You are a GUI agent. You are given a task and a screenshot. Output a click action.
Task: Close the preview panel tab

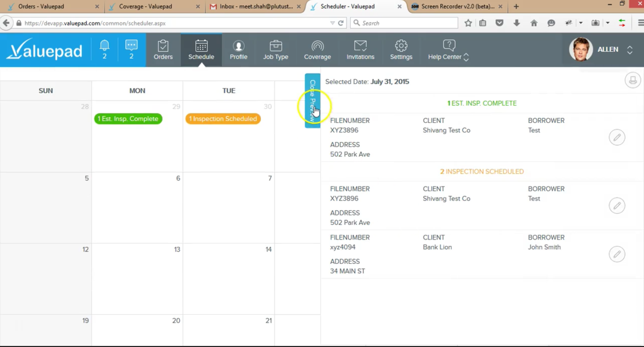(313, 101)
